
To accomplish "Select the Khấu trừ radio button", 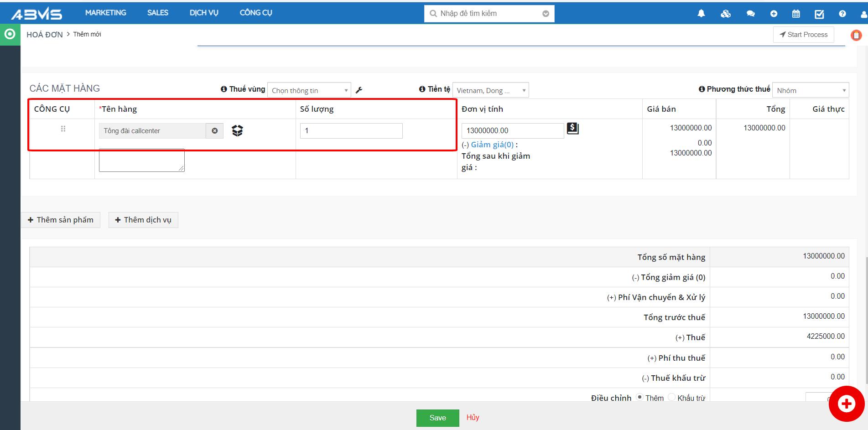I will tap(671, 397).
